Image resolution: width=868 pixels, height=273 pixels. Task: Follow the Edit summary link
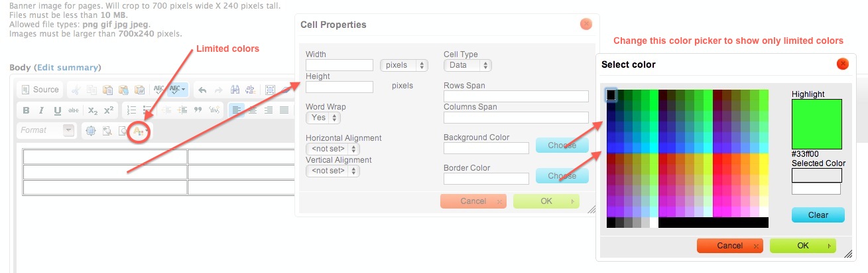68,67
